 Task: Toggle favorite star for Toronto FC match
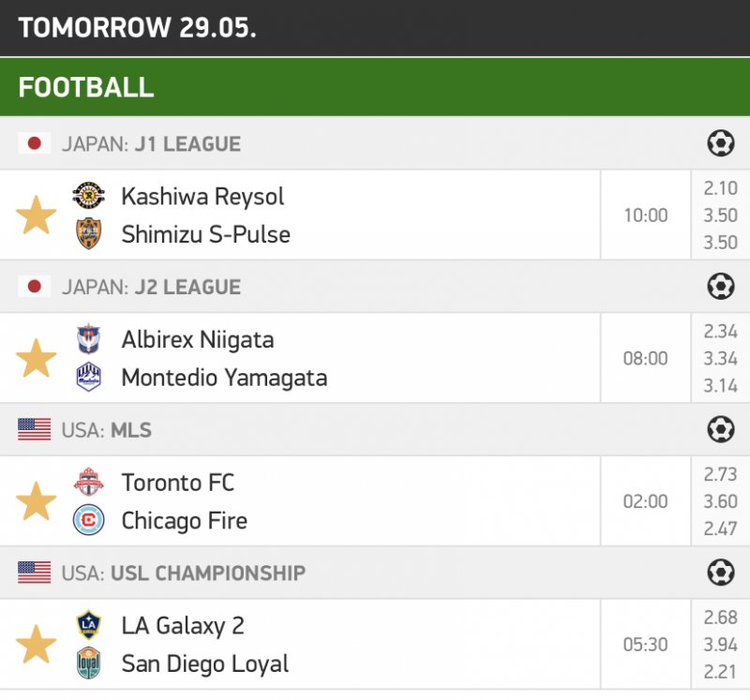point(37,501)
